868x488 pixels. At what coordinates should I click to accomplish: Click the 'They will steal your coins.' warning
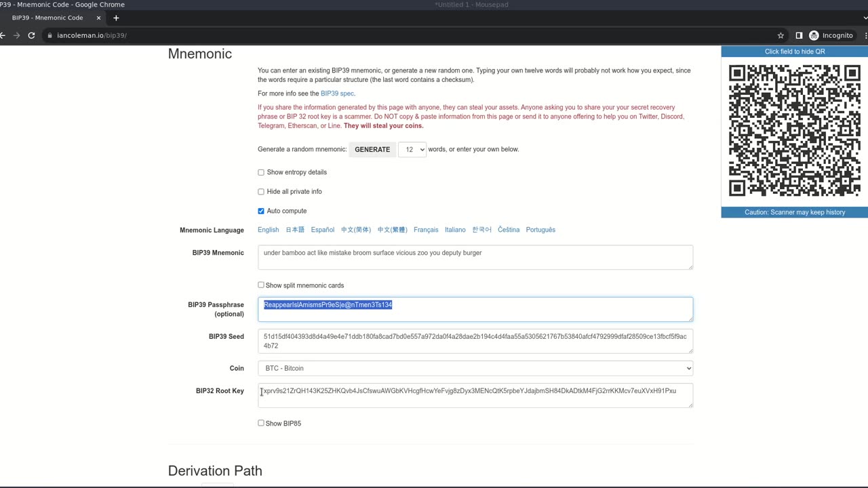click(384, 125)
